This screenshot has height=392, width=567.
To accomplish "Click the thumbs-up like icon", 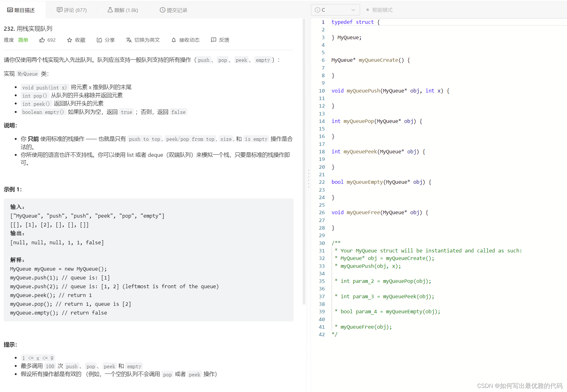I will 42,40.
